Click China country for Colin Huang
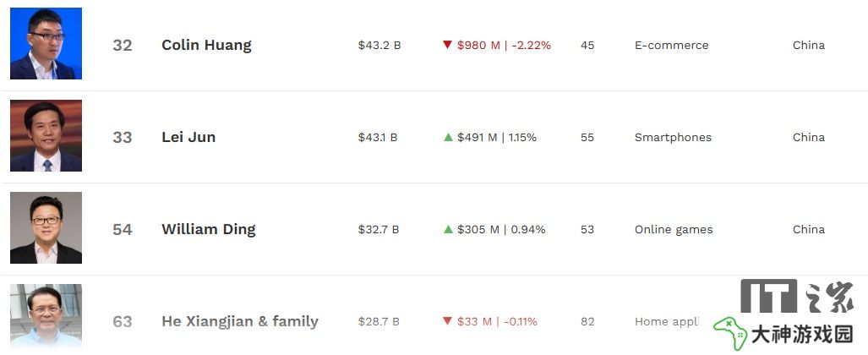The width and height of the screenshot is (868, 355). (809, 46)
